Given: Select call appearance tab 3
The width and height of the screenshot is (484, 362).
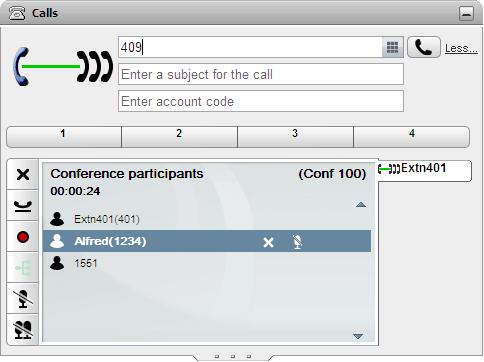Looking at the screenshot, I should pos(295,137).
